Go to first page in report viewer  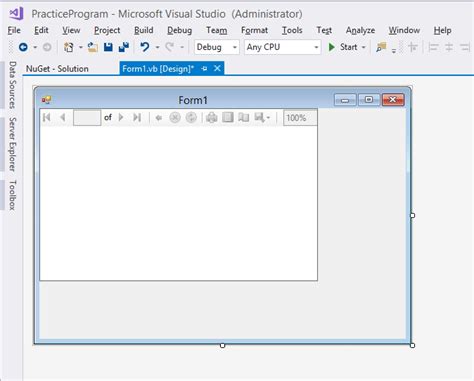[47, 117]
